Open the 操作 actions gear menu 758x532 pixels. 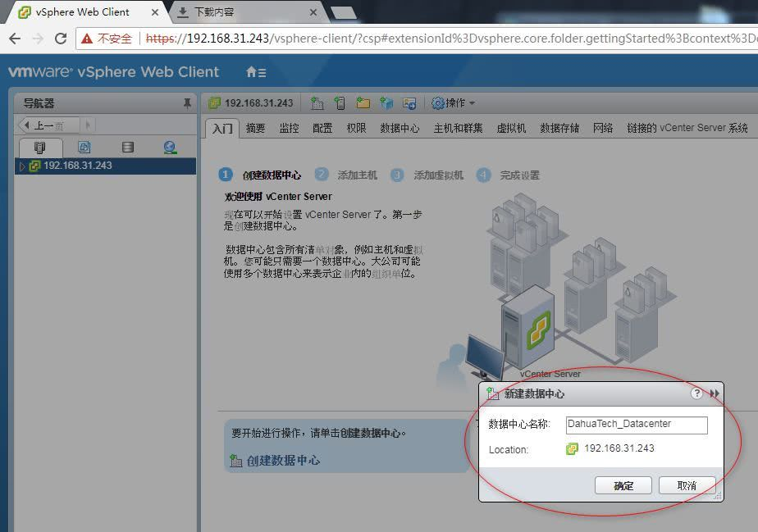point(447,104)
